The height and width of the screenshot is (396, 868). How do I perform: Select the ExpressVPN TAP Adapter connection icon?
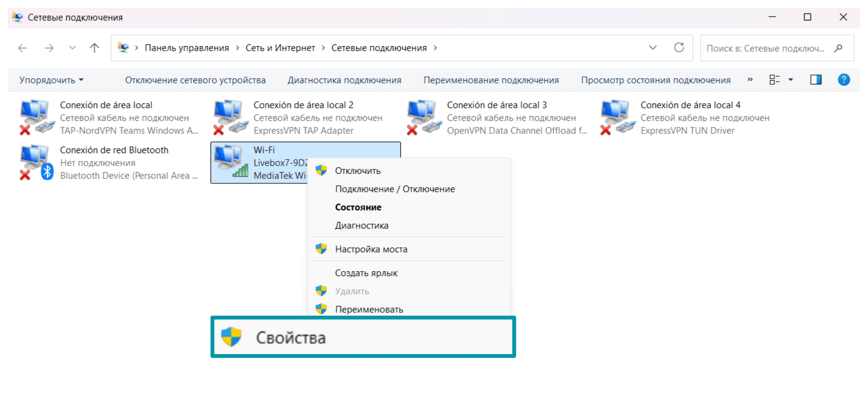[x=230, y=117]
